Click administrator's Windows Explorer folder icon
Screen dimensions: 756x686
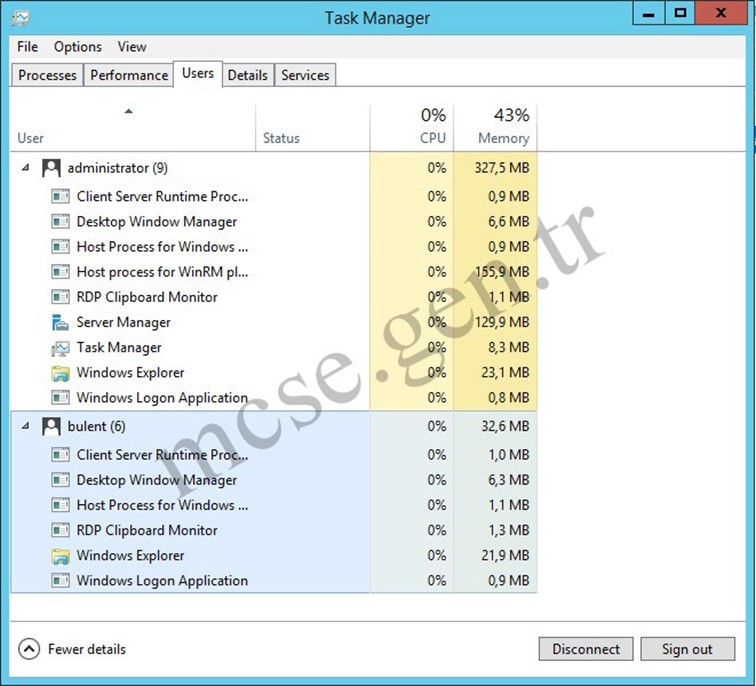(x=60, y=373)
